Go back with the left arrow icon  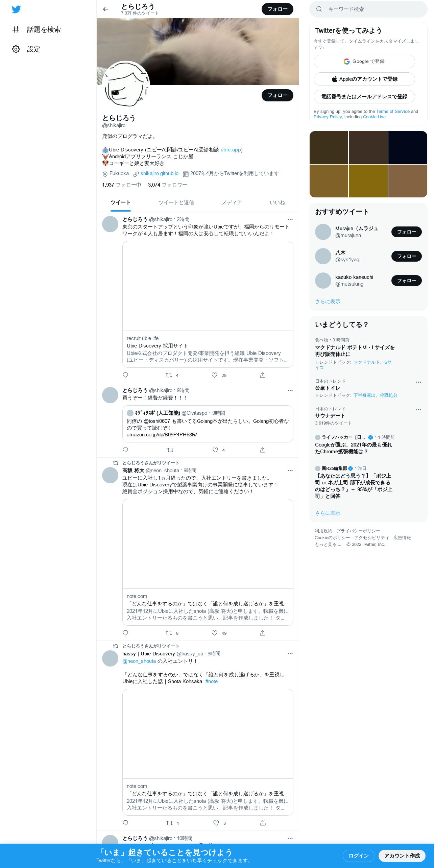click(105, 9)
